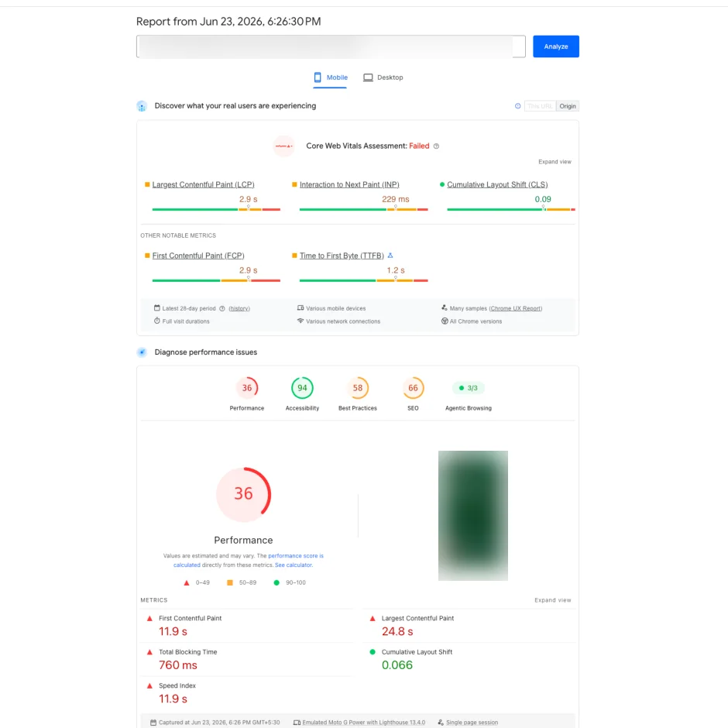Jump to Performance score 36 gauge
Screen dimensions: 728x728
click(246, 388)
